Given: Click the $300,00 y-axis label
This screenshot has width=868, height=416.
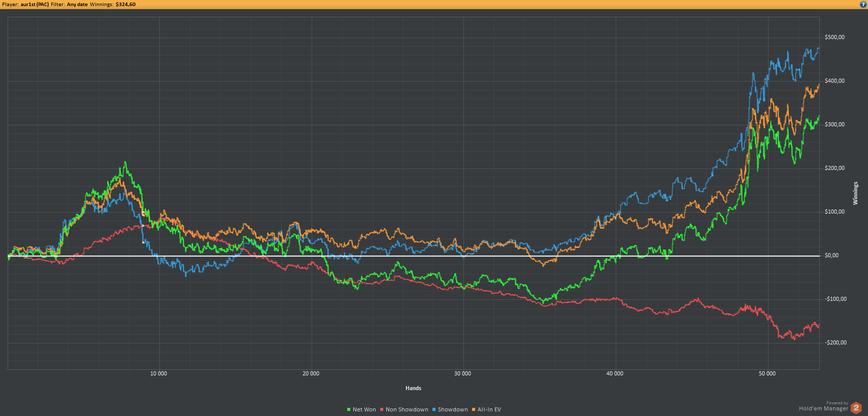Looking at the screenshot, I should (834, 124).
